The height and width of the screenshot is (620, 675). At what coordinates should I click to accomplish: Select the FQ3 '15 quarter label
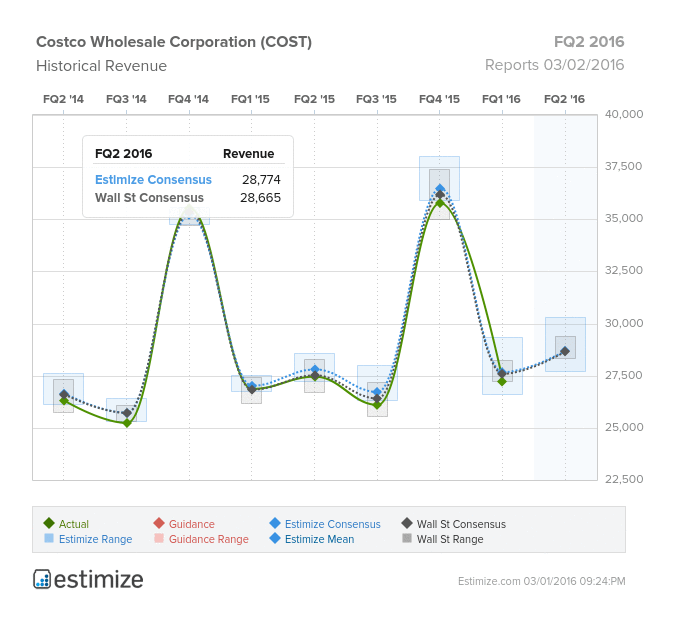pos(377,99)
